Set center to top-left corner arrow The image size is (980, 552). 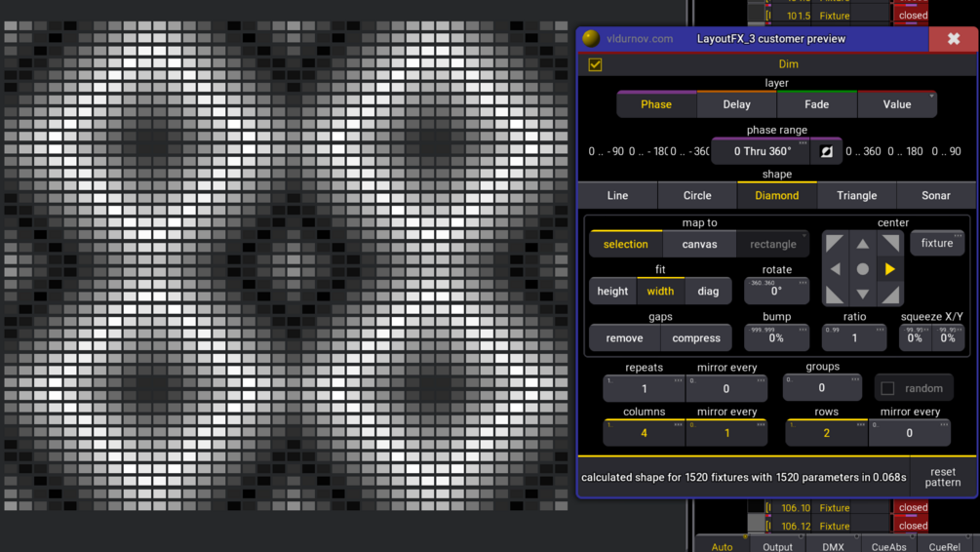tap(835, 243)
